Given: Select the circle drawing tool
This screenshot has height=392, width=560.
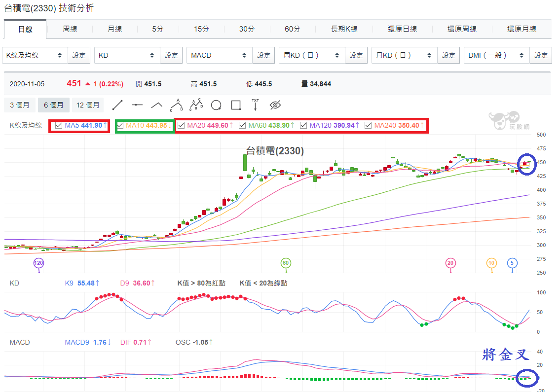Looking at the screenshot, I should pyautogui.click(x=216, y=105).
